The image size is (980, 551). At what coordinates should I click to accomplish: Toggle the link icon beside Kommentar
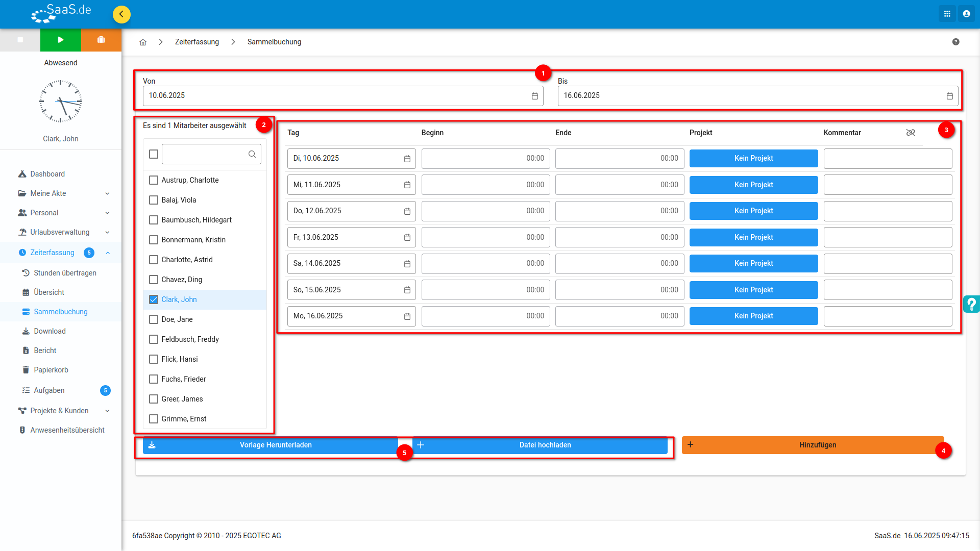(x=911, y=133)
